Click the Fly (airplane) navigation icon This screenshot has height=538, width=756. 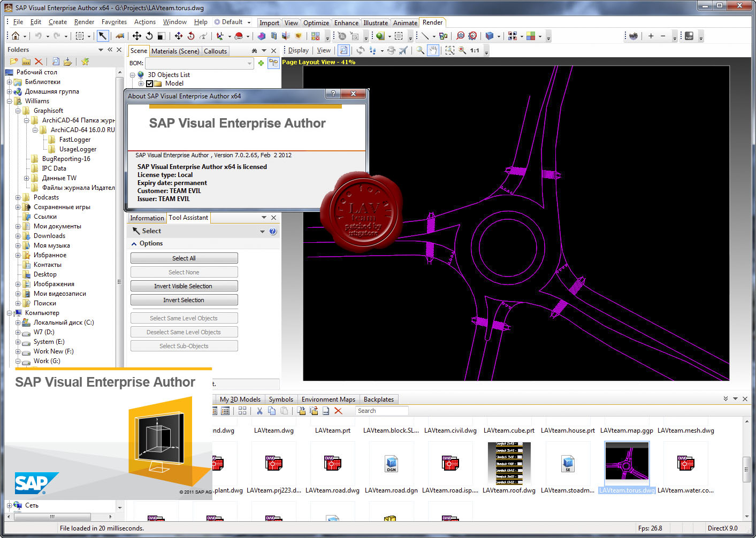(403, 50)
